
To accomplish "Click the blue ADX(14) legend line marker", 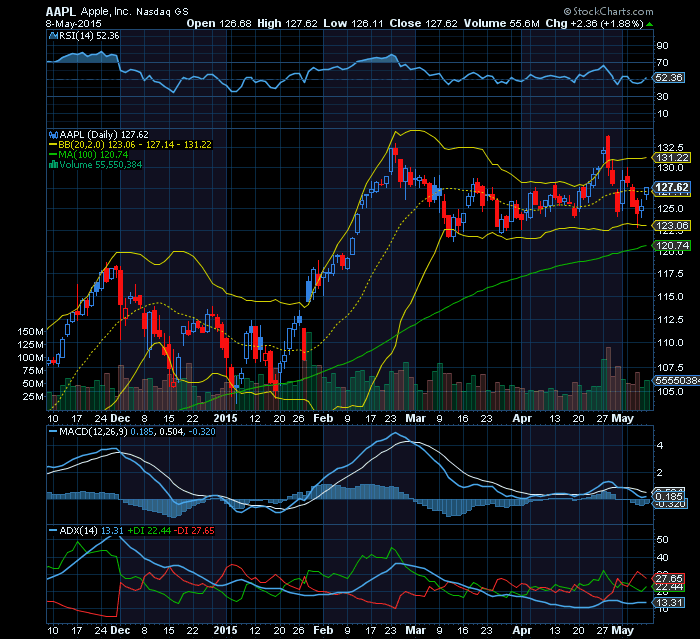I will click(x=53, y=531).
